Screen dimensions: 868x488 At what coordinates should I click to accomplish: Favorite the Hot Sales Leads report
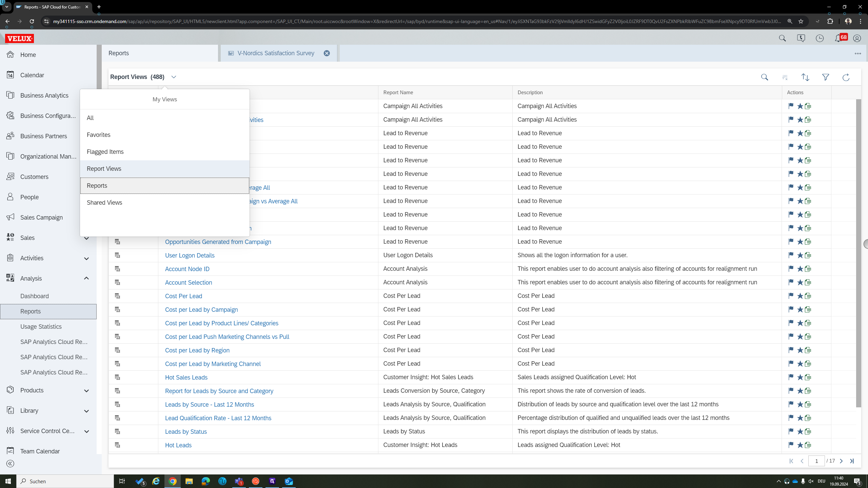[800, 377]
